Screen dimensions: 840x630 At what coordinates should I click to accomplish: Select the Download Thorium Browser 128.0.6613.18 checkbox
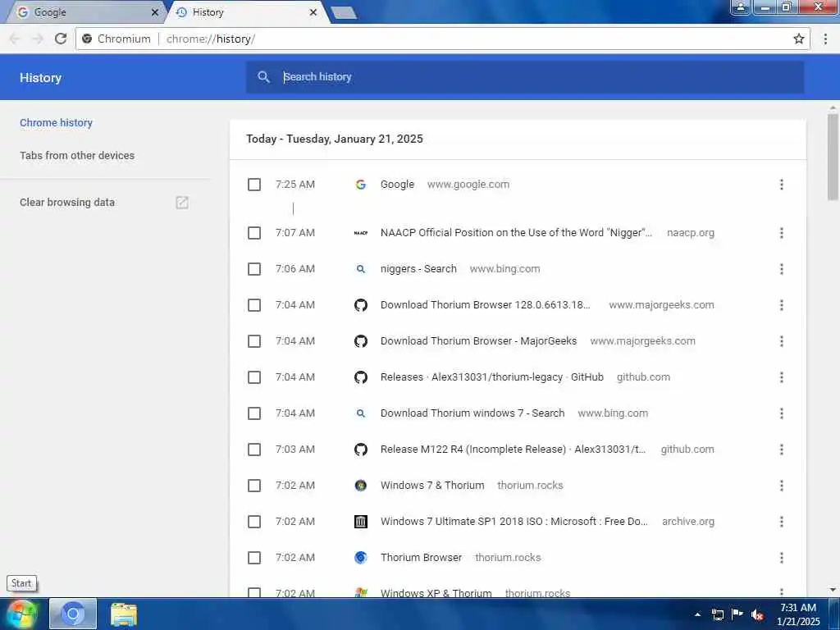point(254,305)
